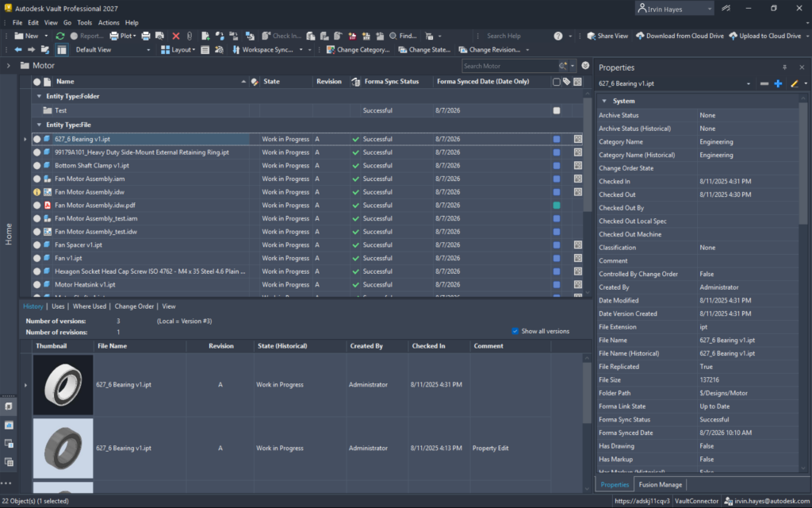The image size is (812, 508).
Task: Click teal swatch in Fan Motor Assembly.idw.pdf row
Action: pyautogui.click(x=556, y=206)
